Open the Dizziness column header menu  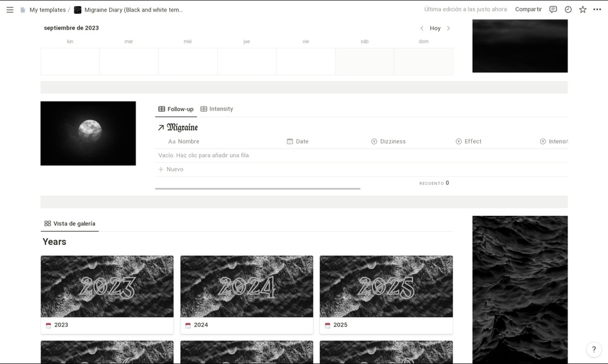[x=388, y=141]
